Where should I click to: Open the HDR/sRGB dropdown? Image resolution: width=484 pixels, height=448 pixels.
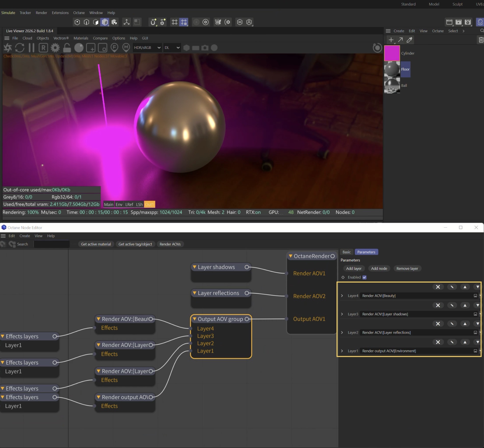tap(147, 48)
